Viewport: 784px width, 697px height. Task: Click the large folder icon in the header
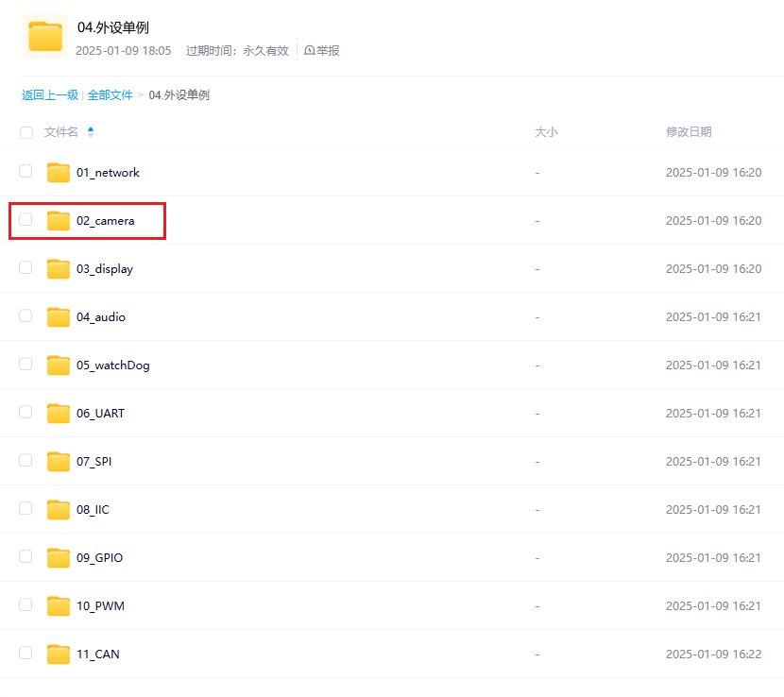click(x=44, y=35)
